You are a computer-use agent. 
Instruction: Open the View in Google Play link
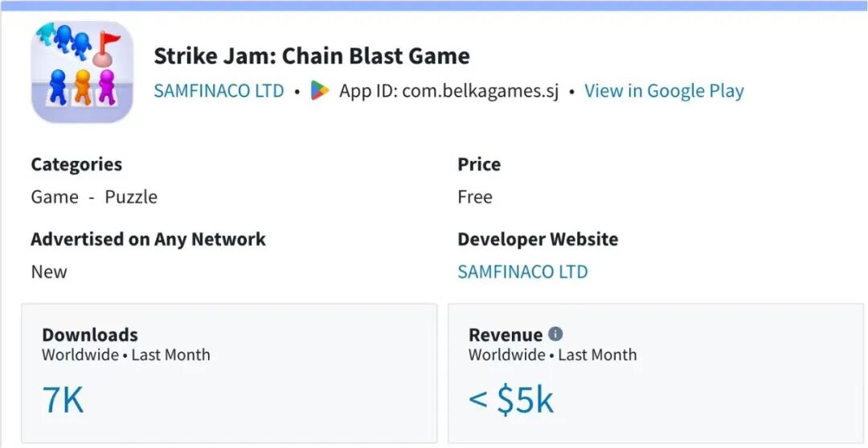point(664,91)
